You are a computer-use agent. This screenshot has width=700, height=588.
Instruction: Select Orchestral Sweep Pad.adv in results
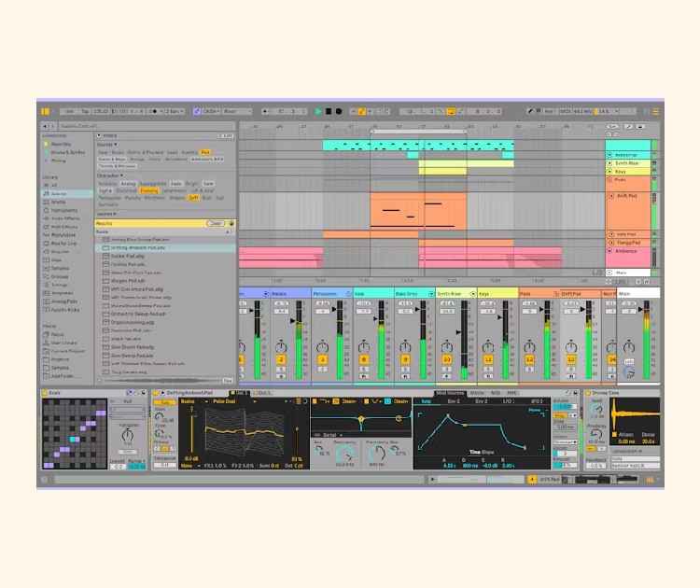[x=165, y=314]
